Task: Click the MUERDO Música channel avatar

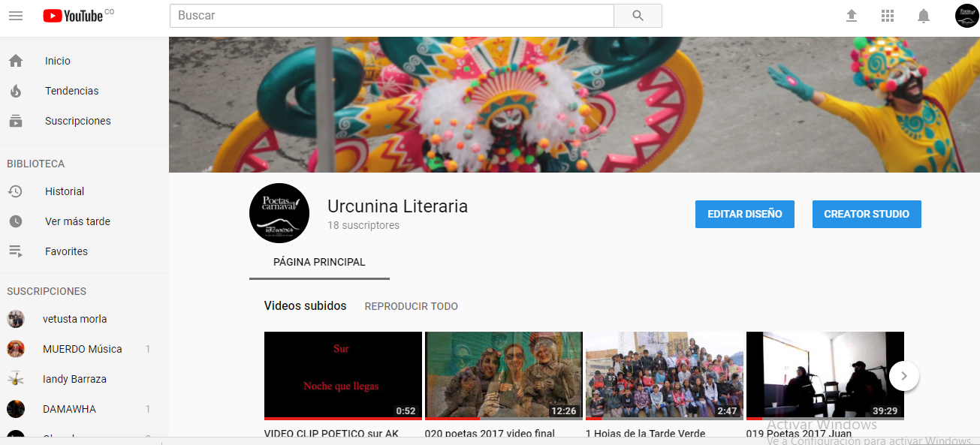Action: (x=16, y=349)
